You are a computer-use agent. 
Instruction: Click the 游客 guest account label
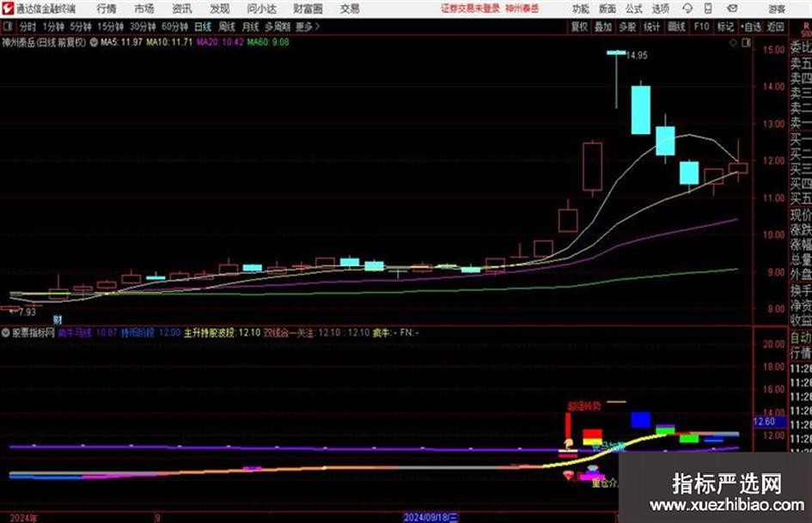(x=776, y=9)
